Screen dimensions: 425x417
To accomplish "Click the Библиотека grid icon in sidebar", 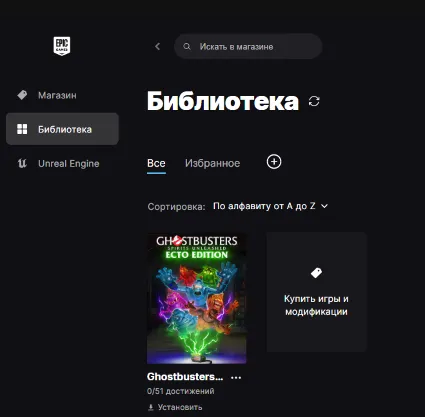I will click(x=22, y=129).
